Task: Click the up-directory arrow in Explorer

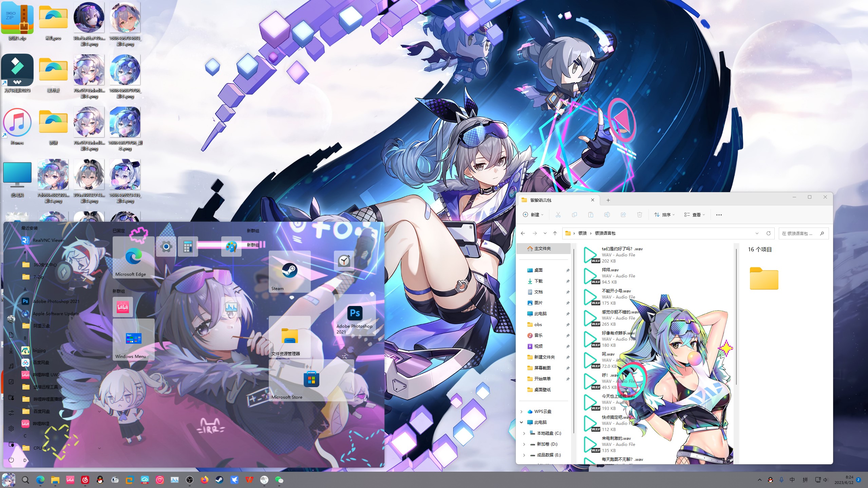Action: (555, 233)
